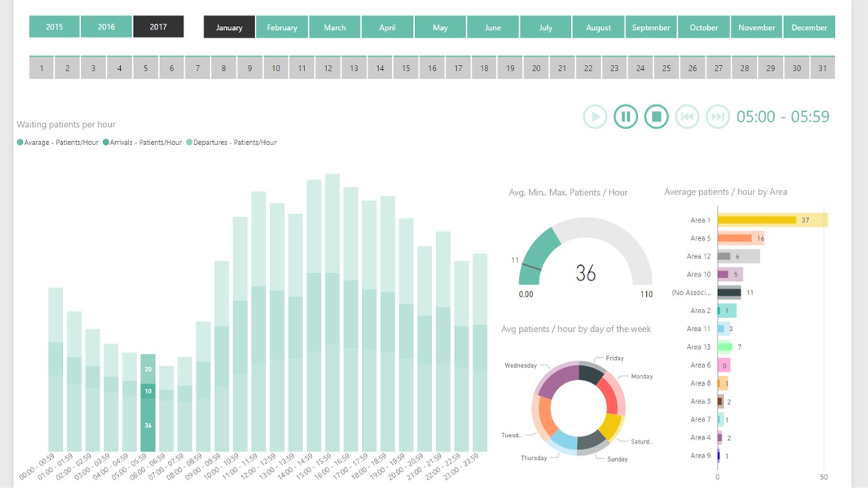Screen dimensions: 868x488
Task: Select day 5 in day slicer
Action: click(x=146, y=67)
